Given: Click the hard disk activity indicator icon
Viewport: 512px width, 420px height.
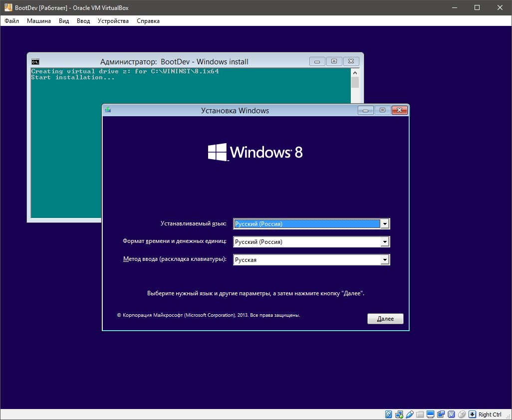Looking at the screenshot, I should (389, 415).
